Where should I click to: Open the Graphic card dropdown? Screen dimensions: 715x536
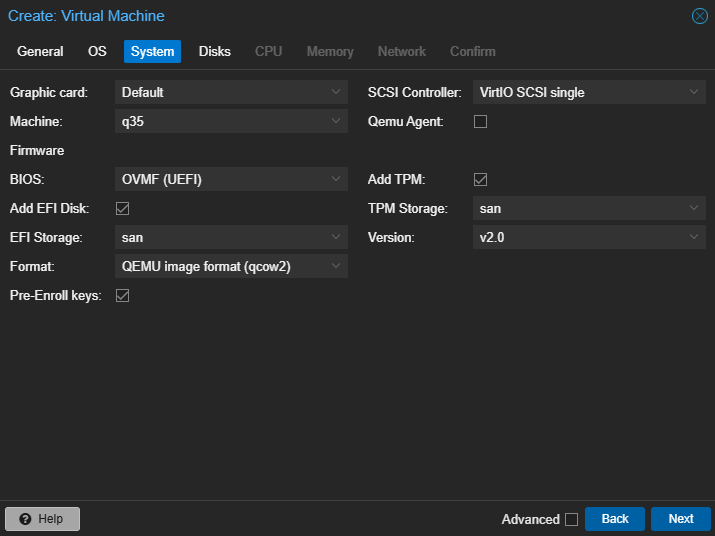click(x=231, y=92)
